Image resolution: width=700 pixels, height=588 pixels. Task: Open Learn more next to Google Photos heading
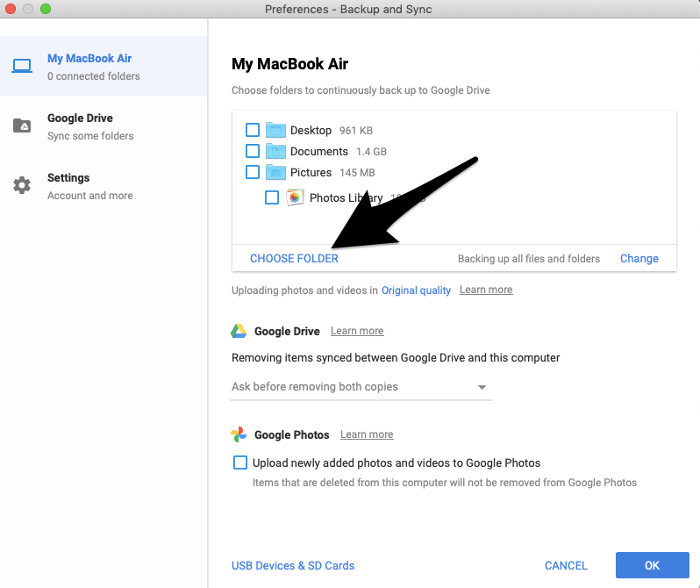[x=367, y=434]
